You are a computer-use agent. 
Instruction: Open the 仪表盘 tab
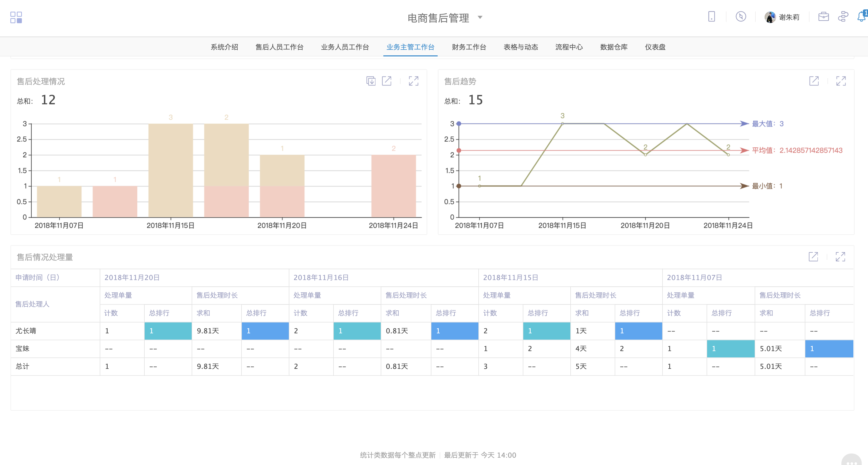(655, 47)
